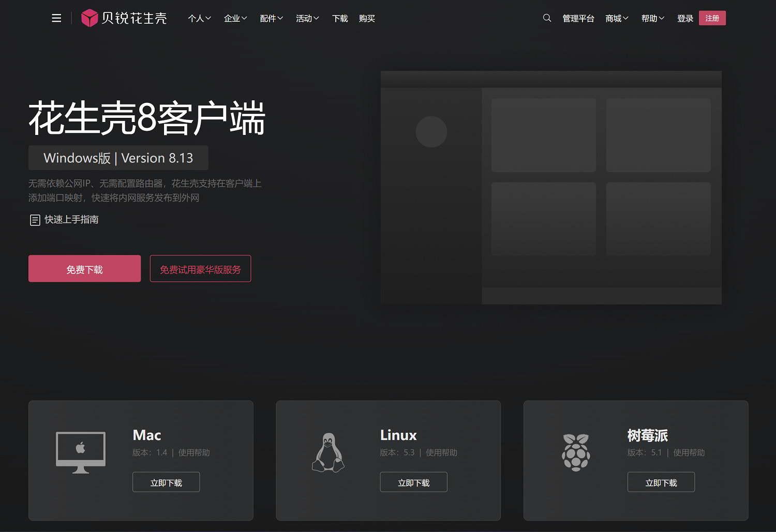
Task: Go to the 下载 nav item
Action: coord(340,19)
